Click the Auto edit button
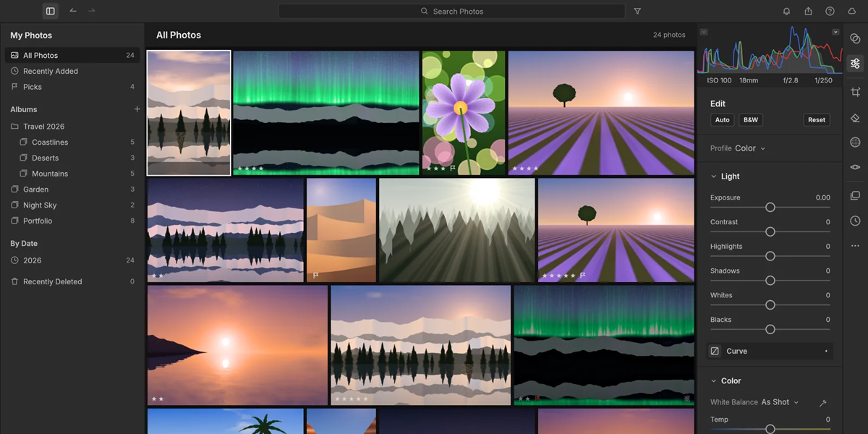 pos(722,120)
